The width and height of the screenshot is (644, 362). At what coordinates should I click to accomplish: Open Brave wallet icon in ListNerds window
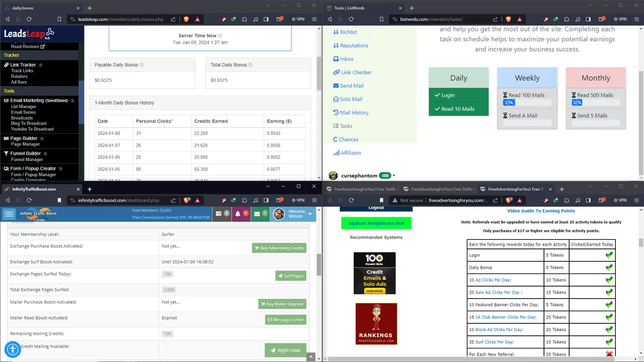click(x=601, y=19)
